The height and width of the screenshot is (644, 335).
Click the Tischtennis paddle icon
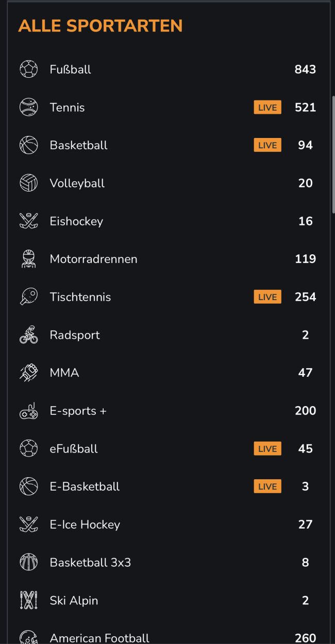(x=28, y=297)
